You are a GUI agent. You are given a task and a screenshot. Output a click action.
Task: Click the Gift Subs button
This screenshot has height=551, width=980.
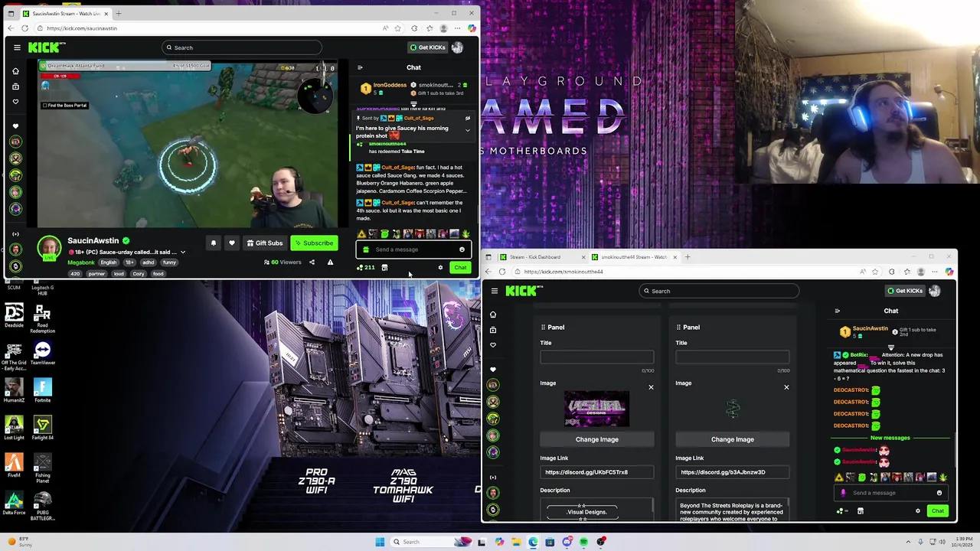pyautogui.click(x=265, y=243)
